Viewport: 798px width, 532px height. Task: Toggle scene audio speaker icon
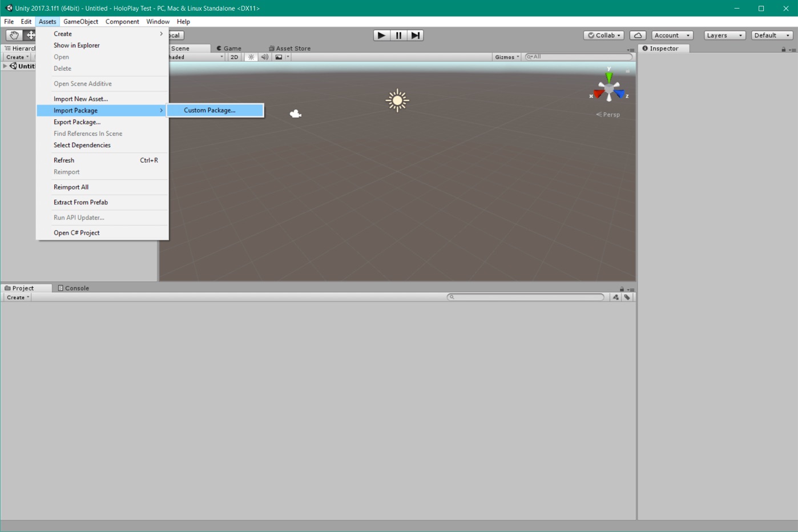[x=264, y=57]
